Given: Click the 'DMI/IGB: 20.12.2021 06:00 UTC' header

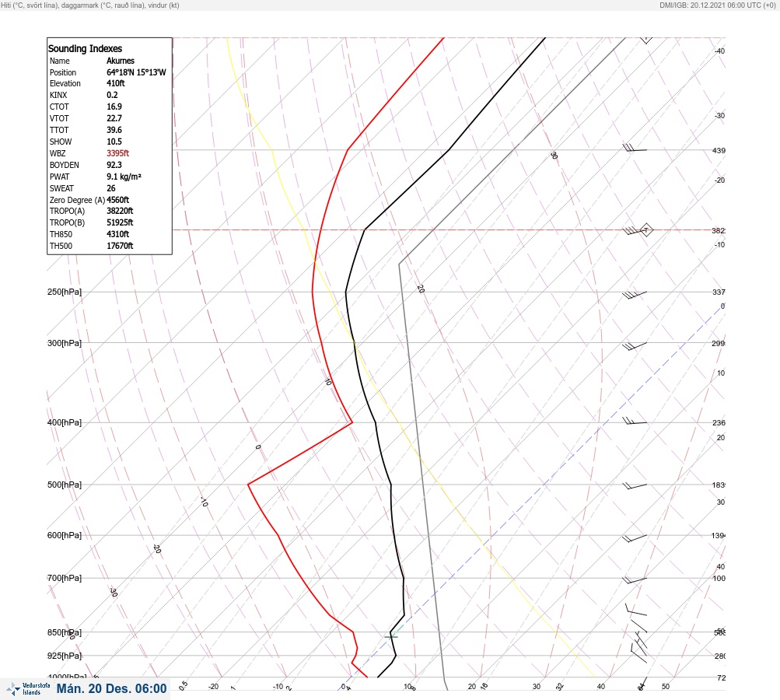Looking at the screenshot, I should [x=717, y=5].
